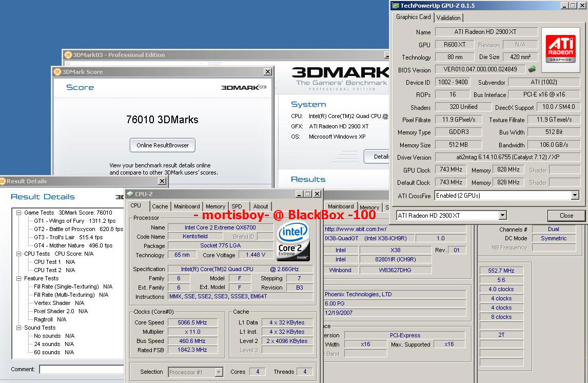588x383 pixels.
Task: Open the Mainboard tab in front CPU-Z
Action: point(187,206)
